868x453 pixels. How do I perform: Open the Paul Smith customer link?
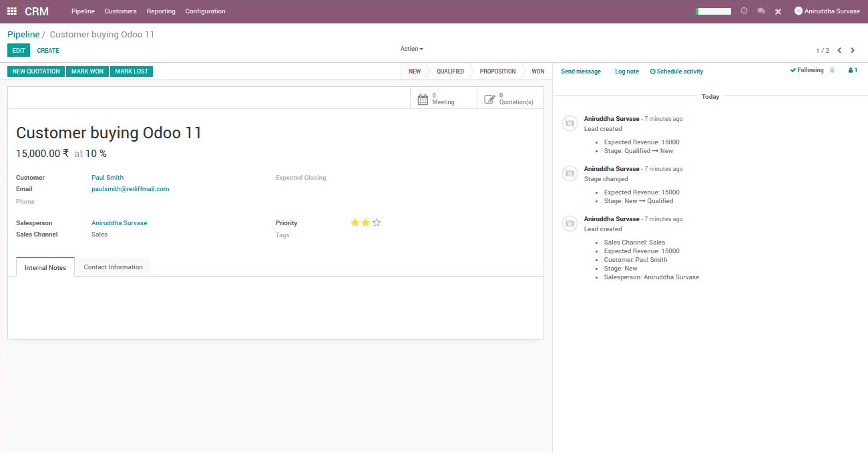click(x=107, y=178)
